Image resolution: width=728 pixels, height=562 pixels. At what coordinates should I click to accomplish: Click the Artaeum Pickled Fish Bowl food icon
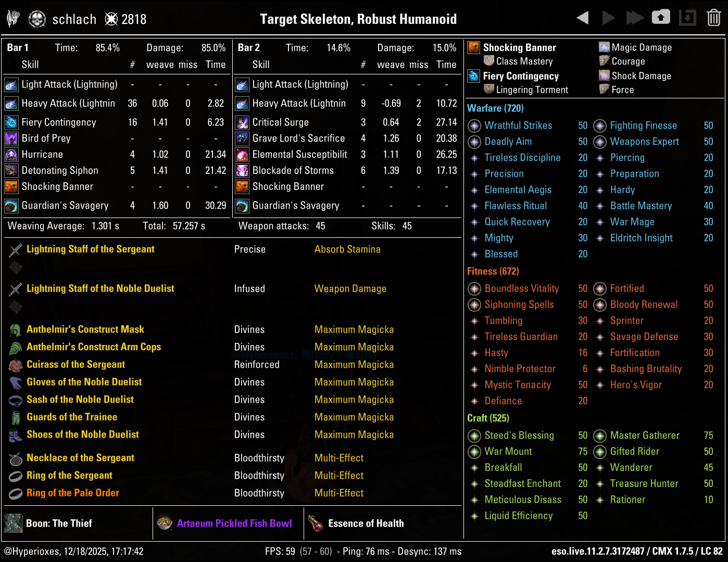click(166, 523)
